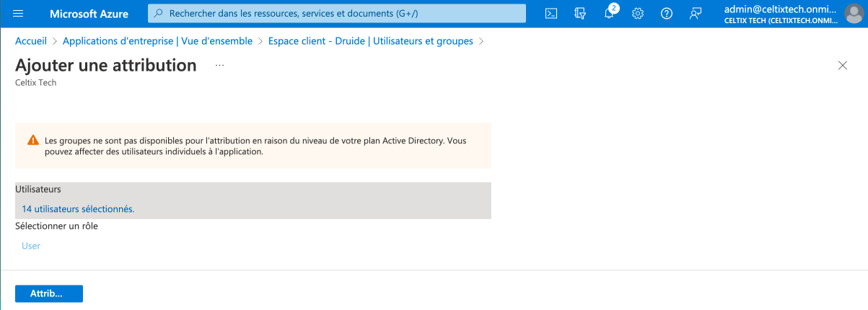Navigate to Espace client - Druide breadcrumb
The width and height of the screenshot is (868, 310).
pyautogui.click(x=370, y=41)
